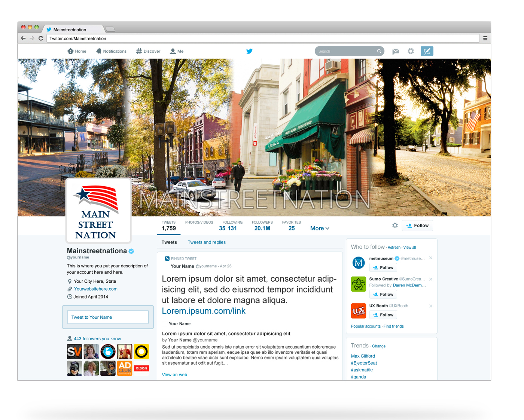Open the Max Clifford trend
524x420 pixels.
(x=363, y=356)
